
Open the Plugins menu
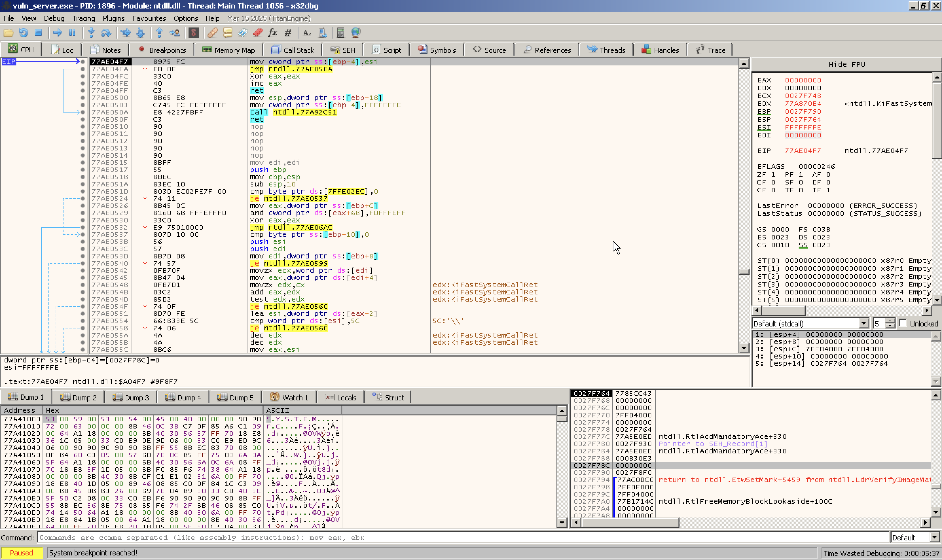114,18
